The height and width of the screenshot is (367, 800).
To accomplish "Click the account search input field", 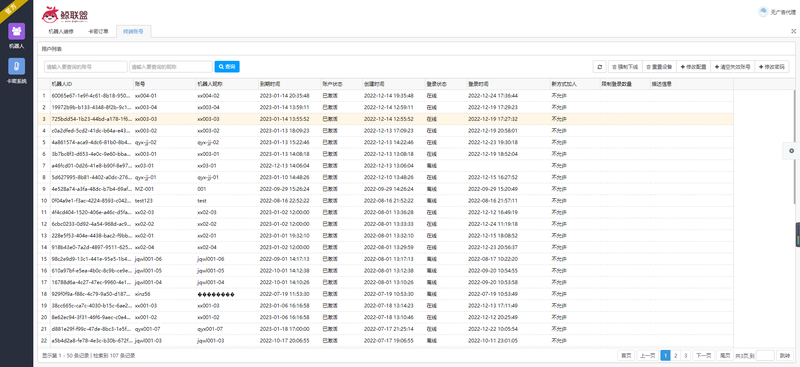I will click(86, 67).
